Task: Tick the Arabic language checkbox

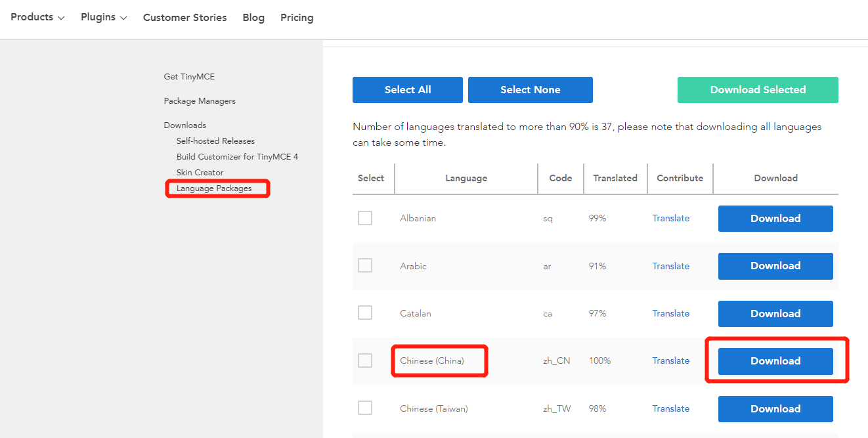Action: pyautogui.click(x=365, y=265)
